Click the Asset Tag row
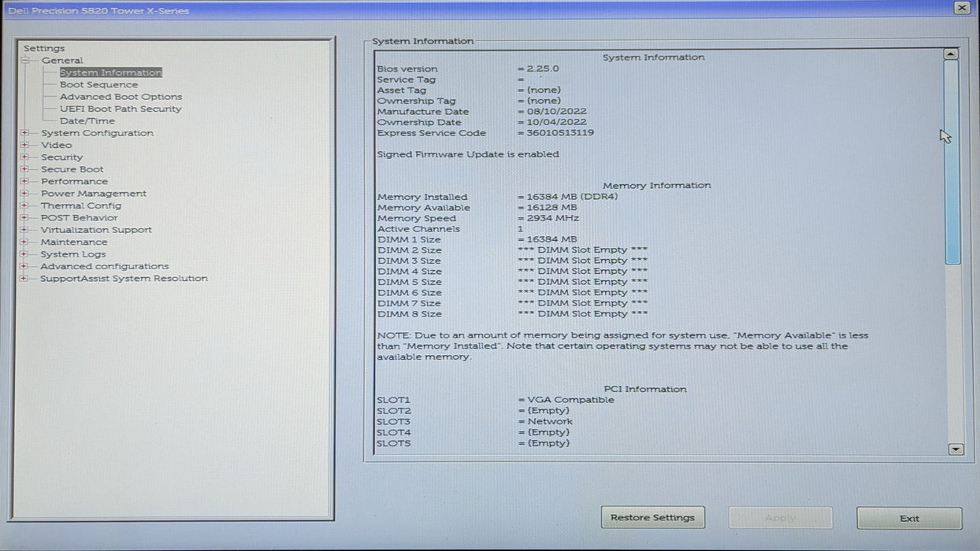Viewport: 980px width, 551px height. [468, 91]
